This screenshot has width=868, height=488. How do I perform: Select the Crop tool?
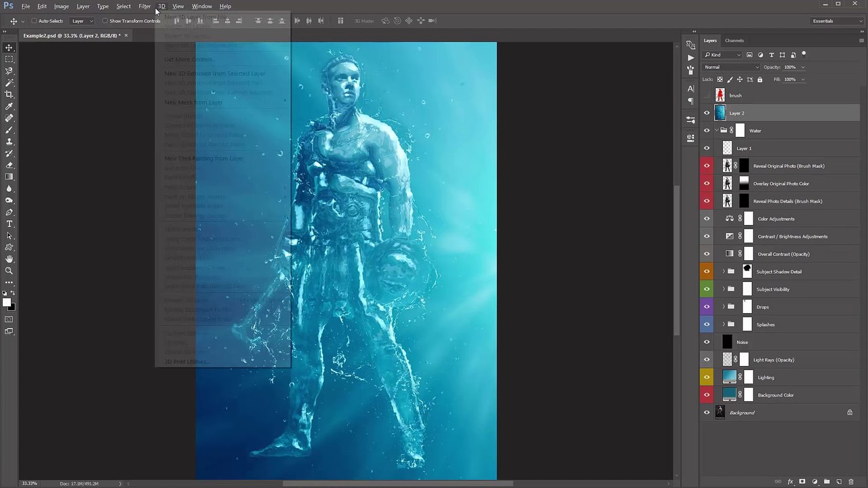pos(9,94)
